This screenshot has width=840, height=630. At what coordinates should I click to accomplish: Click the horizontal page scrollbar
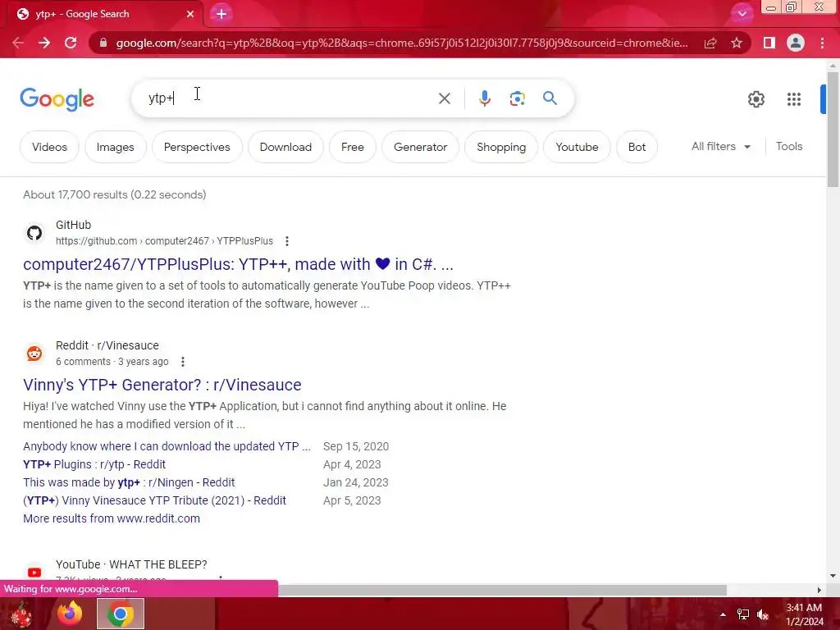coord(502,590)
